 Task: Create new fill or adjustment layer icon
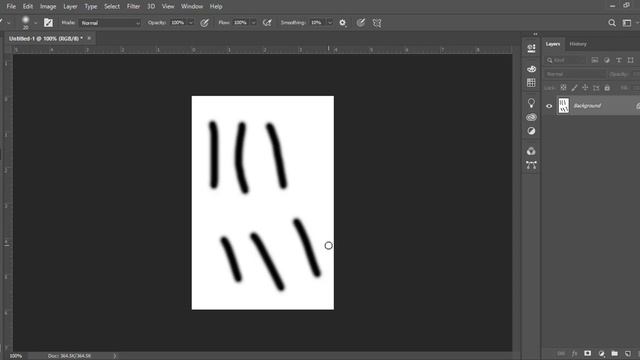601,353
